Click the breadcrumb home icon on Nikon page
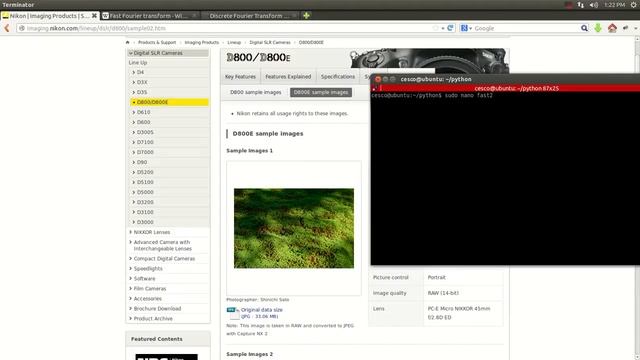 tap(128, 42)
